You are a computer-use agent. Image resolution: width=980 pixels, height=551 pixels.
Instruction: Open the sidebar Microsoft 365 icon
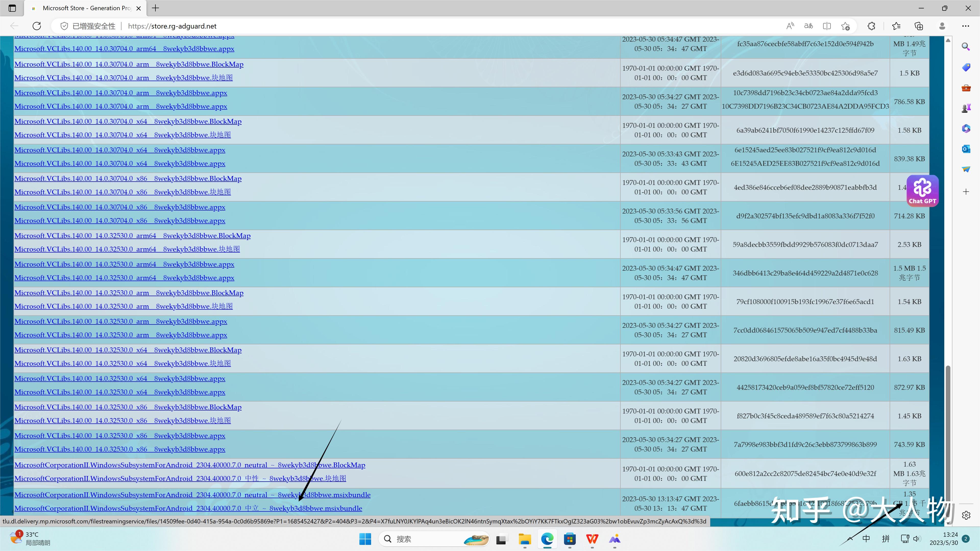pos(966,129)
